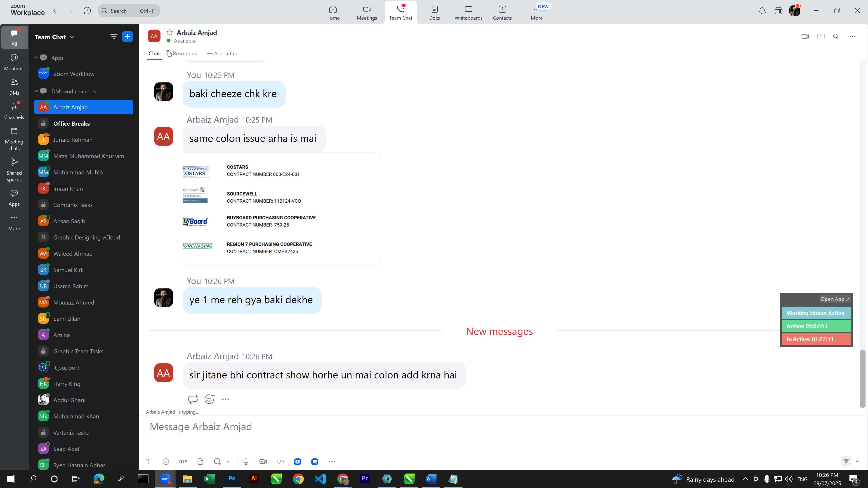Open Zoom Workflow app chat
This screenshot has width=868, height=488.
point(84,74)
